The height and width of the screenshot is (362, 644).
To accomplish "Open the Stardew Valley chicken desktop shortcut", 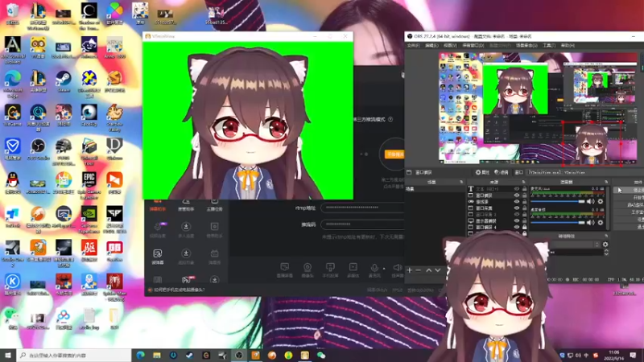I will pos(114,117).
